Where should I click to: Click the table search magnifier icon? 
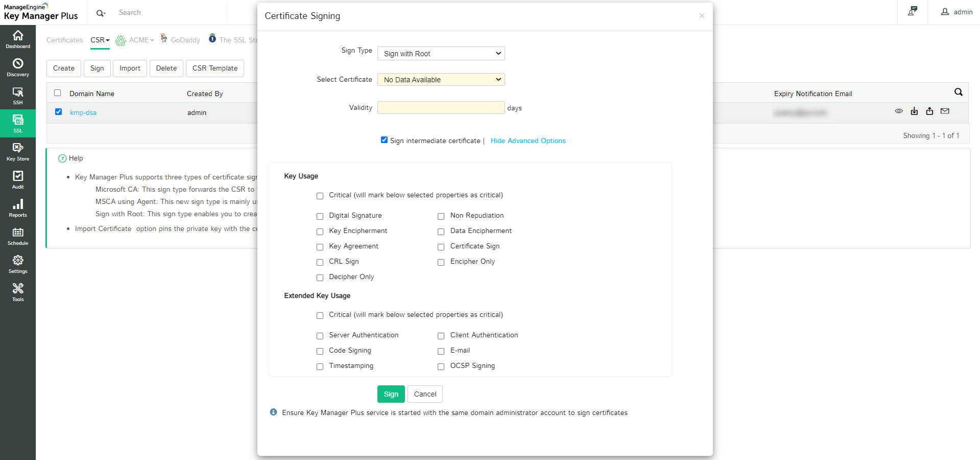[958, 92]
